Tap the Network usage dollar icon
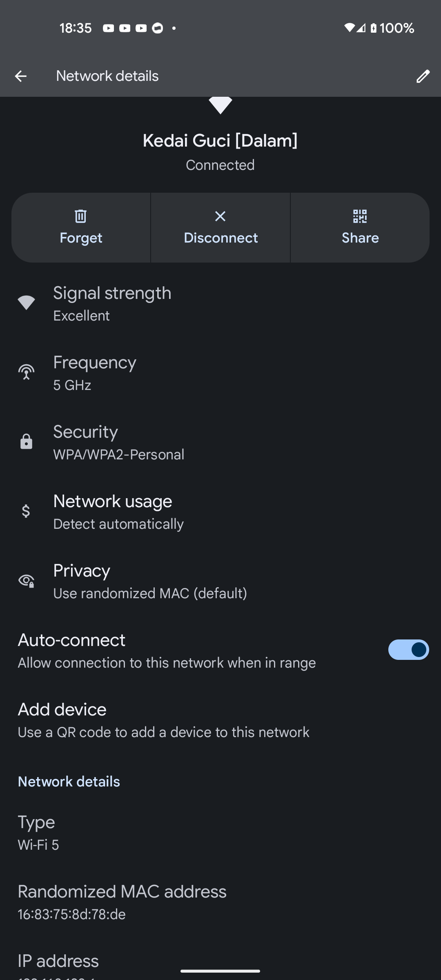Viewport: 441px width, 980px height. [x=26, y=511]
